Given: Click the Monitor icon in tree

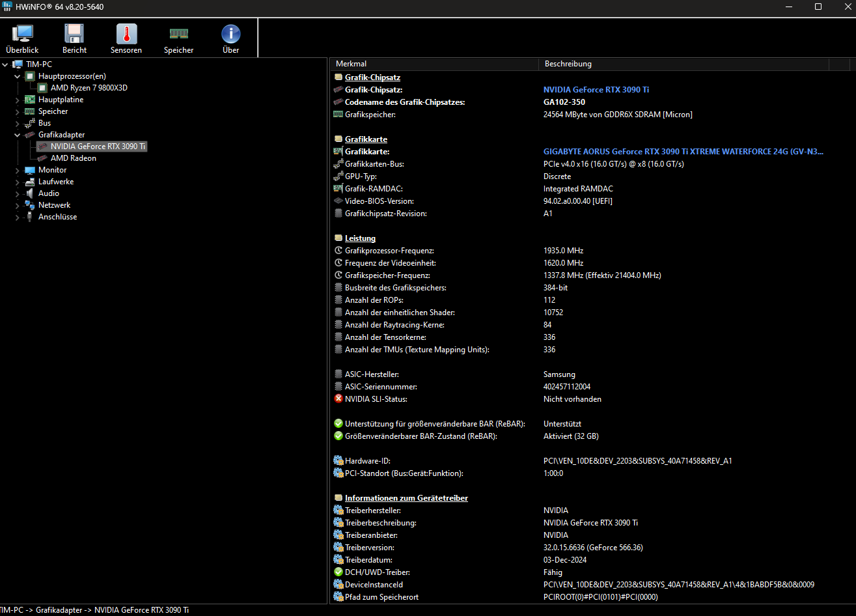Looking at the screenshot, I should tap(30, 170).
